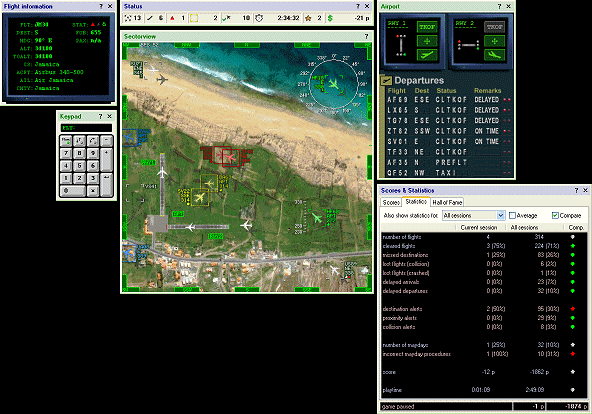Select departure flight TG78 row
The width and height of the screenshot is (592, 414).
pyautogui.click(x=449, y=120)
